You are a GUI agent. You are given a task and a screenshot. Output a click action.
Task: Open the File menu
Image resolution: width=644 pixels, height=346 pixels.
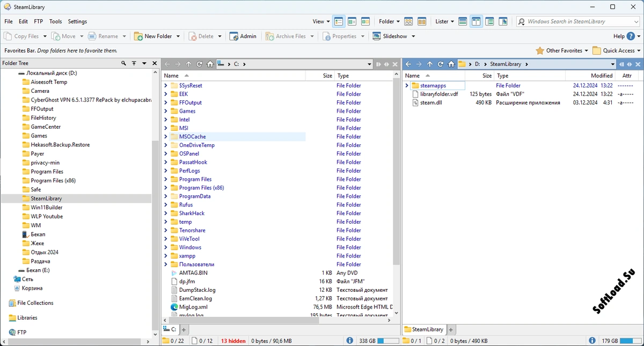(x=9, y=21)
